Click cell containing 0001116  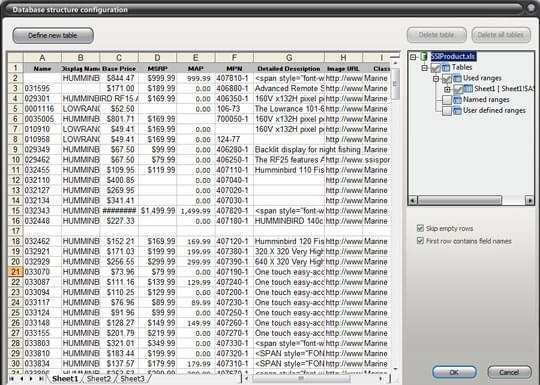(x=42, y=109)
